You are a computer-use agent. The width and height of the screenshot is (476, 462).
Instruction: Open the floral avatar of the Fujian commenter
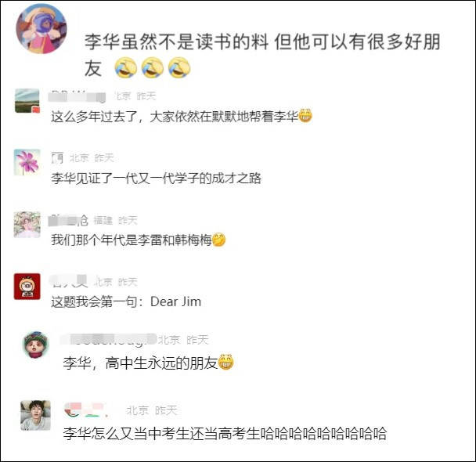pos(27,224)
